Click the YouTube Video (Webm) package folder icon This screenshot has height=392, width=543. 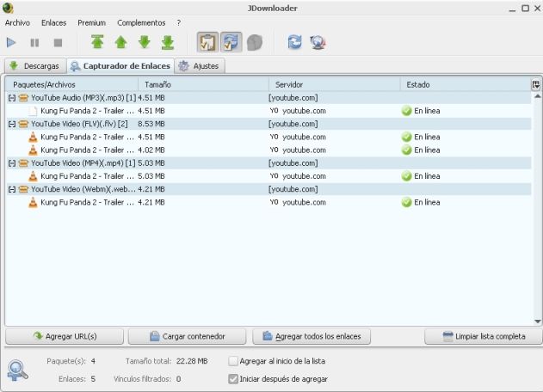(23, 189)
